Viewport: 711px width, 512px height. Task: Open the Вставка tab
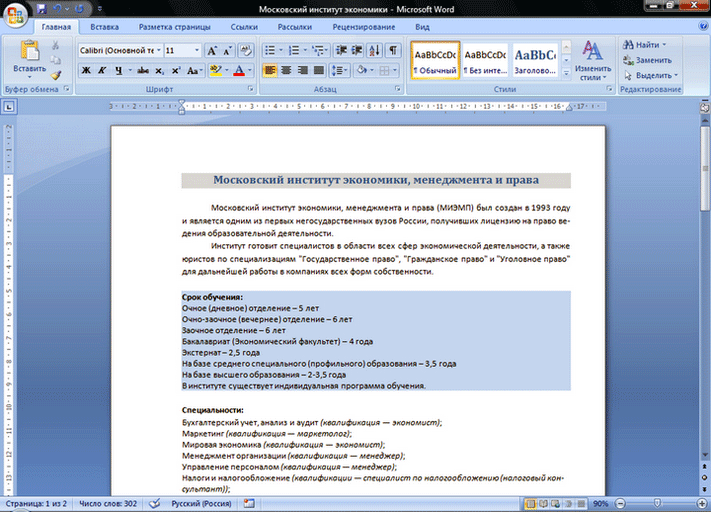pos(104,27)
